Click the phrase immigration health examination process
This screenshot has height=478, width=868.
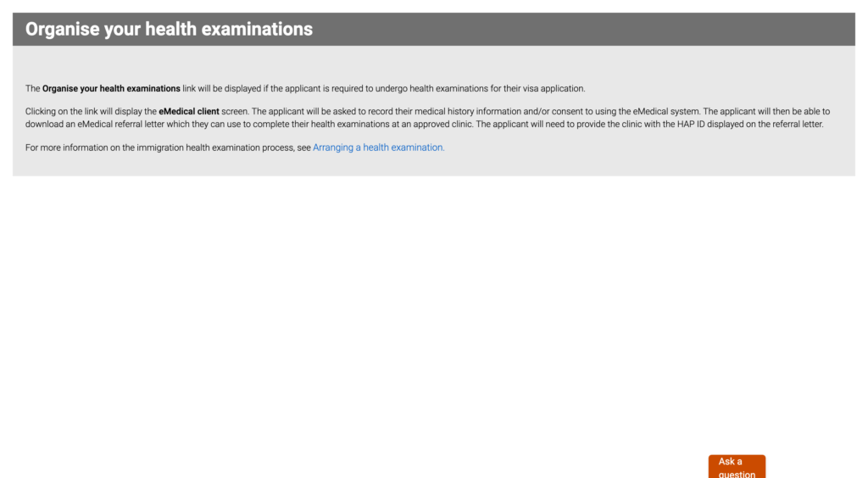208,147
